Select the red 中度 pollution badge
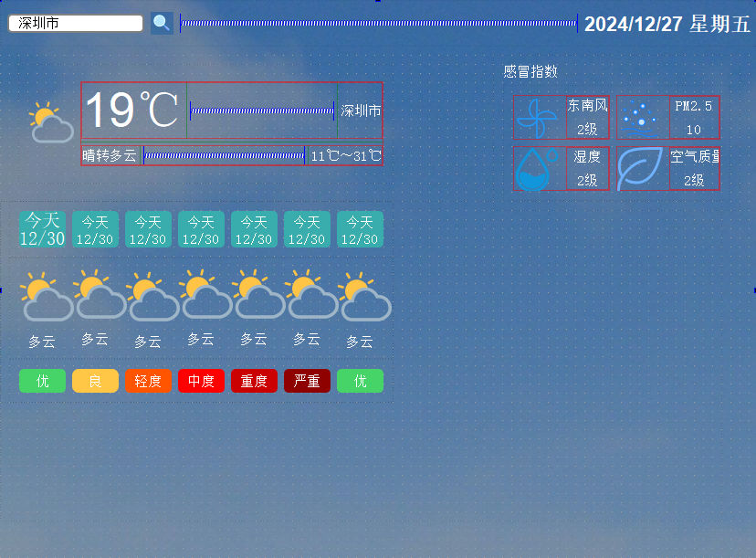This screenshot has height=558, width=756. [x=201, y=381]
